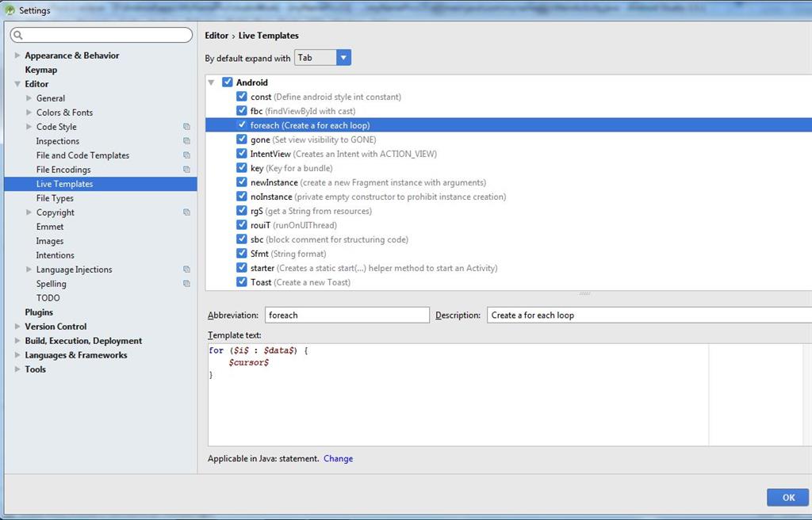The image size is (812, 520).
Task: Select the starter template row
Action: (508, 268)
